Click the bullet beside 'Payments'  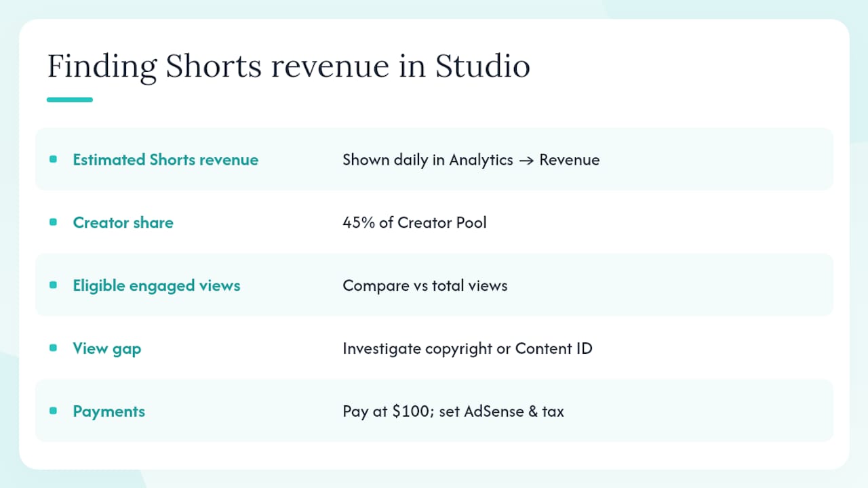(54, 411)
